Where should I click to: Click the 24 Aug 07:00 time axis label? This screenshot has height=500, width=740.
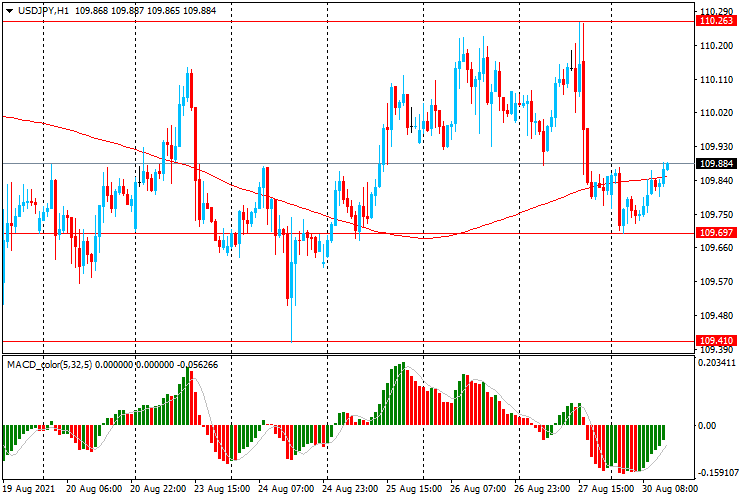(x=286, y=489)
